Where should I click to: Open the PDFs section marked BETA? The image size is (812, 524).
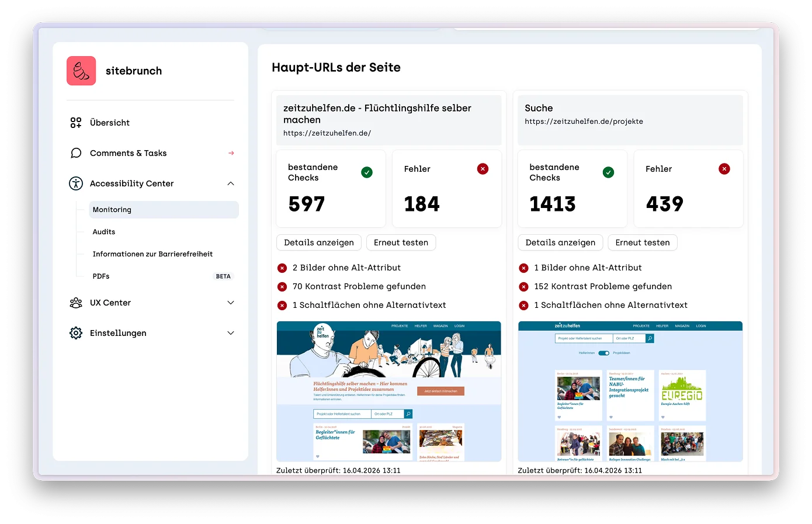[100, 276]
